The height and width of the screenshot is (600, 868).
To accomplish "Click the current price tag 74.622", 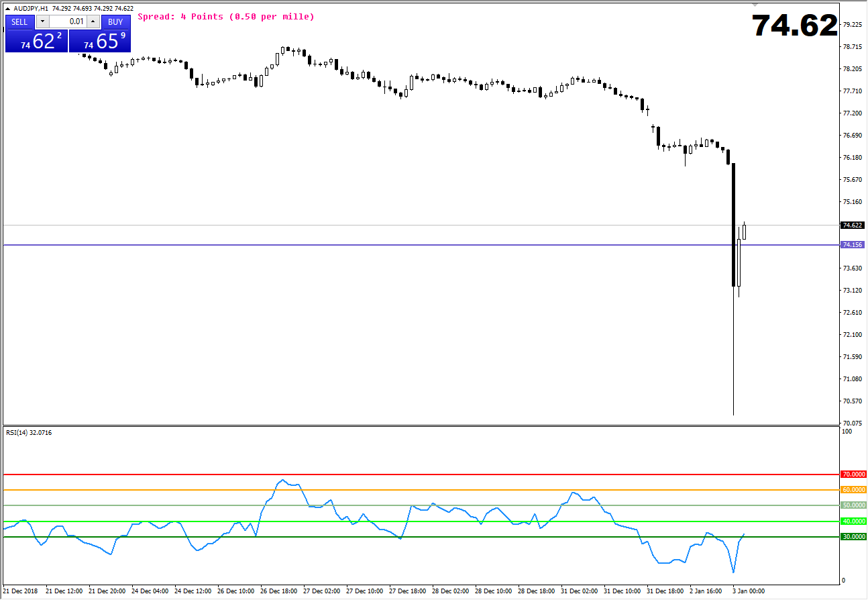I will click(852, 226).
